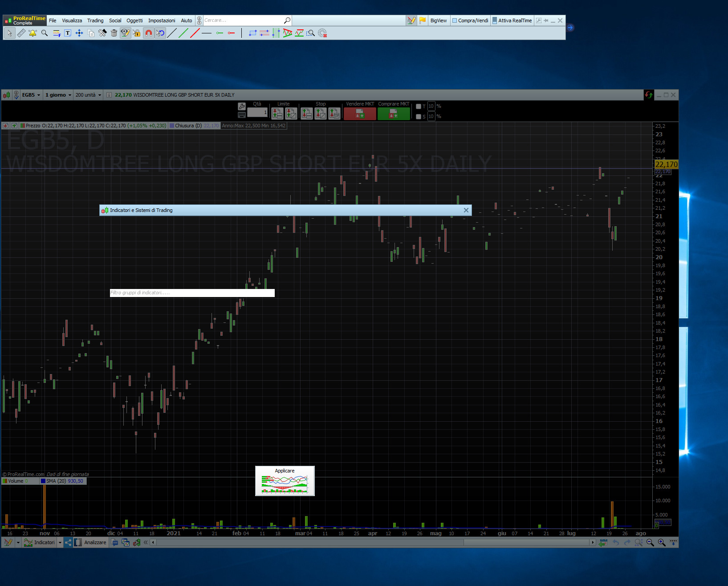Open the hammer and wrench settings tool

pos(102,33)
